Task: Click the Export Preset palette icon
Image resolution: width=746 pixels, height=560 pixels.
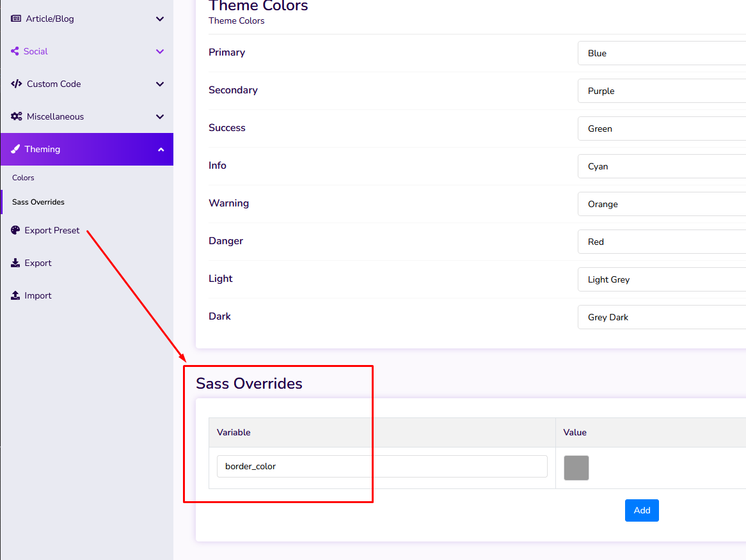Action: coord(15,230)
